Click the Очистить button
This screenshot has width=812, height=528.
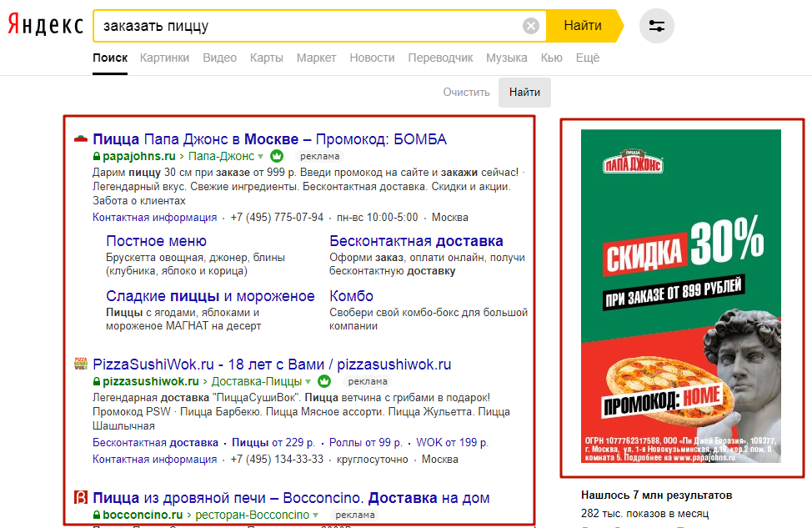tap(466, 93)
